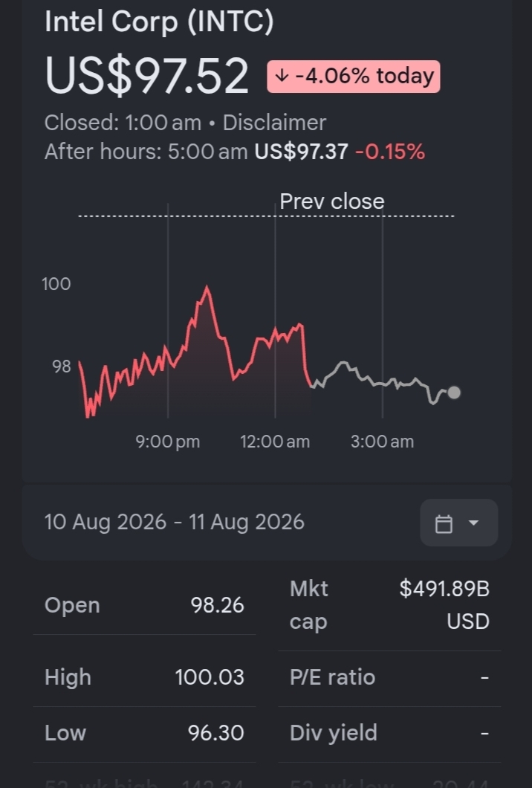Tap the Open 98.26 row
The height and width of the screenshot is (788, 532).
[144, 605]
